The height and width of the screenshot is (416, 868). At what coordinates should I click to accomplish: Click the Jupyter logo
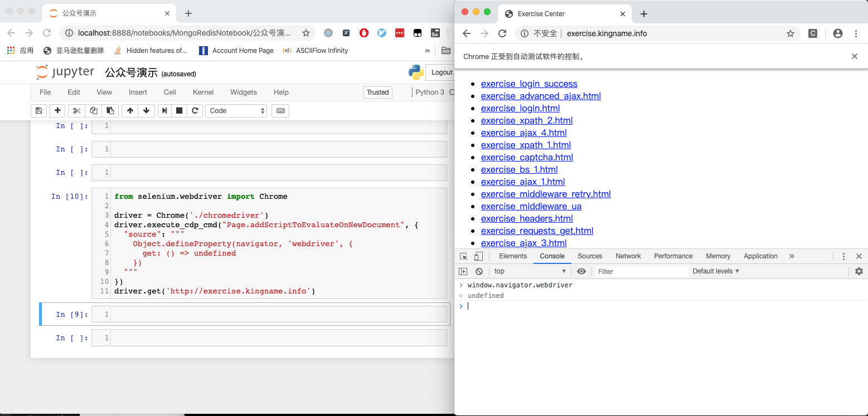coord(65,72)
